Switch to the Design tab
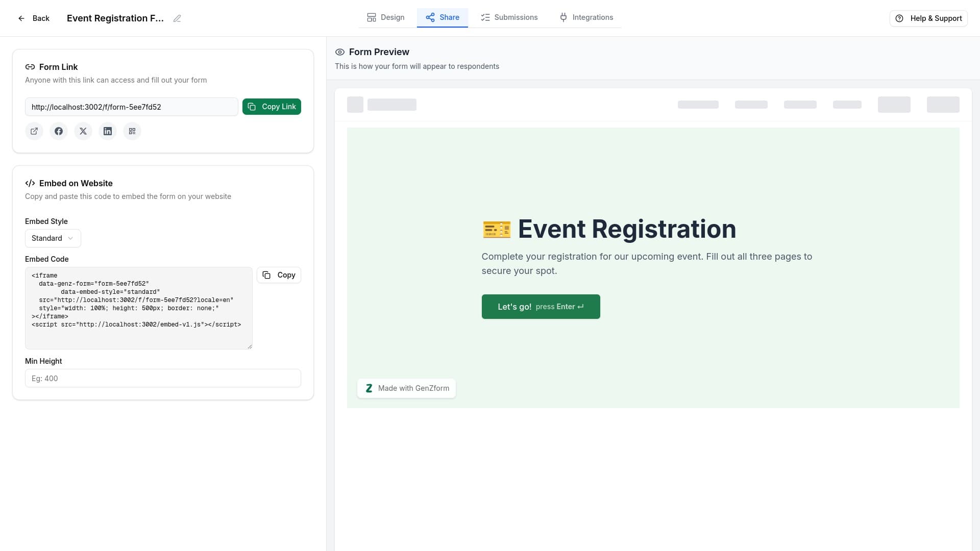Viewport: 980px width, 551px height. tap(386, 17)
